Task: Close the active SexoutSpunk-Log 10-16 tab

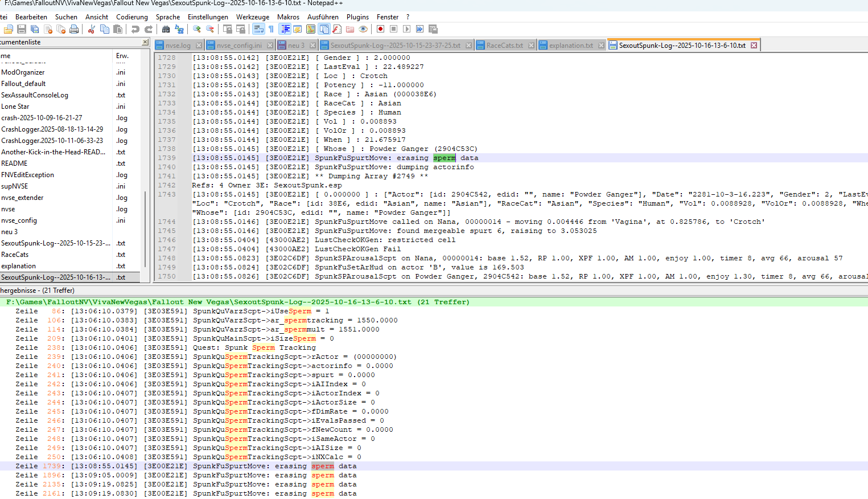Action: (754, 46)
